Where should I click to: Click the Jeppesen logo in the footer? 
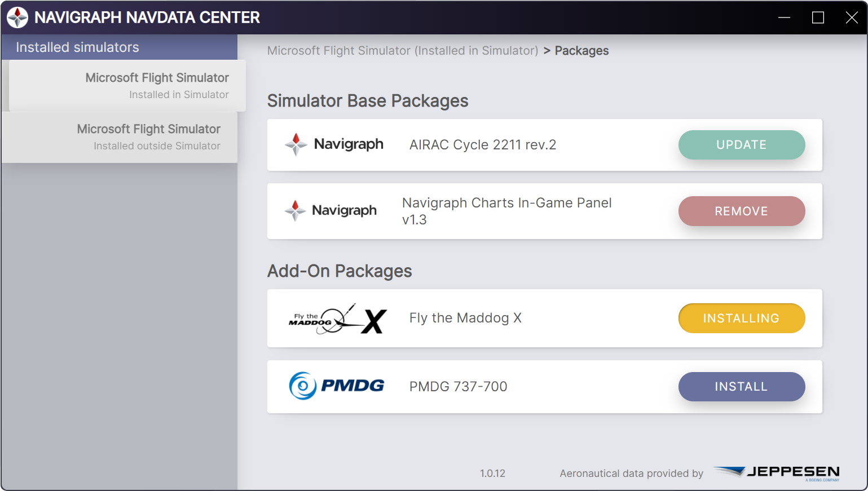[777, 472]
